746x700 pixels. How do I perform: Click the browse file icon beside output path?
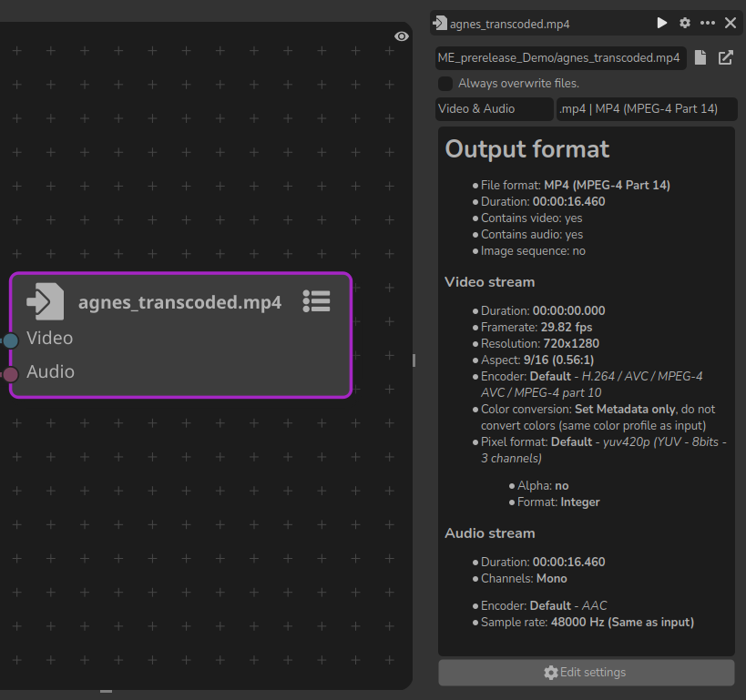[x=700, y=58]
